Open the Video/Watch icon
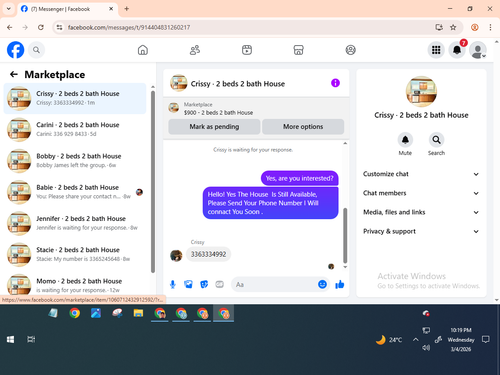The image size is (500, 375). [x=247, y=50]
